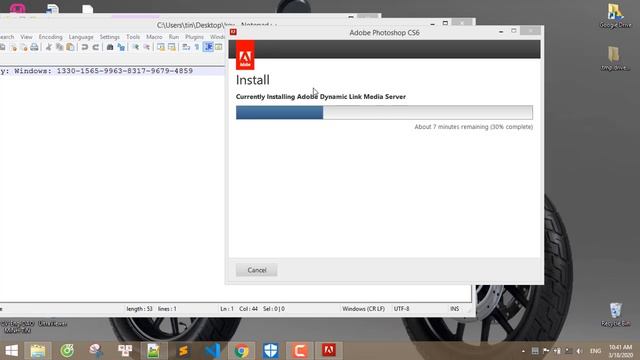Open the Tools menu in Notepad++
640x360 pixels.
pyautogui.click(x=133, y=37)
